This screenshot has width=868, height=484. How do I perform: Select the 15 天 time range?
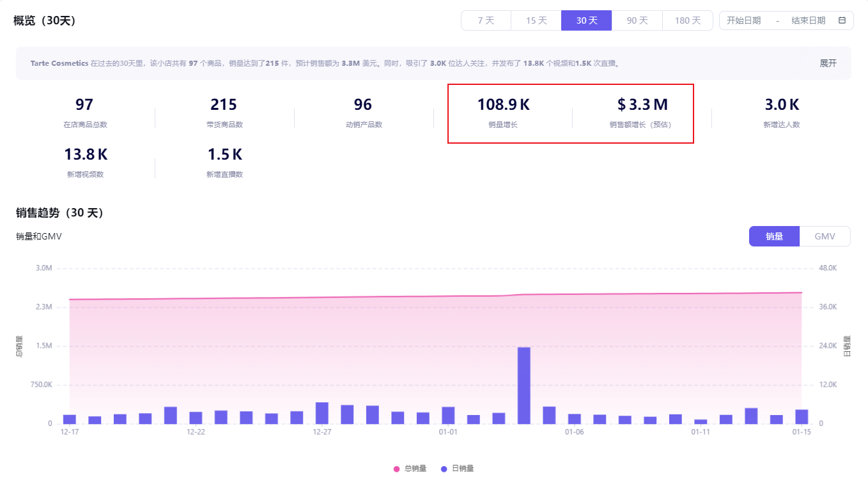tap(536, 20)
